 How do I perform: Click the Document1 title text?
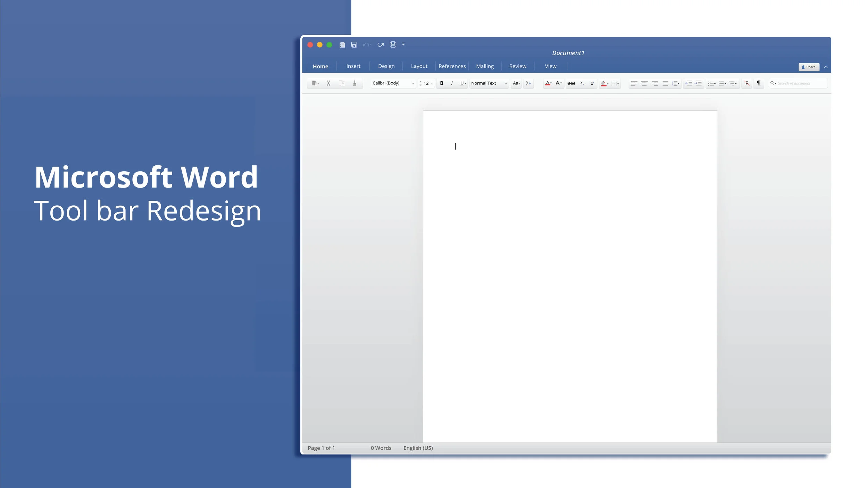point(568,53)
